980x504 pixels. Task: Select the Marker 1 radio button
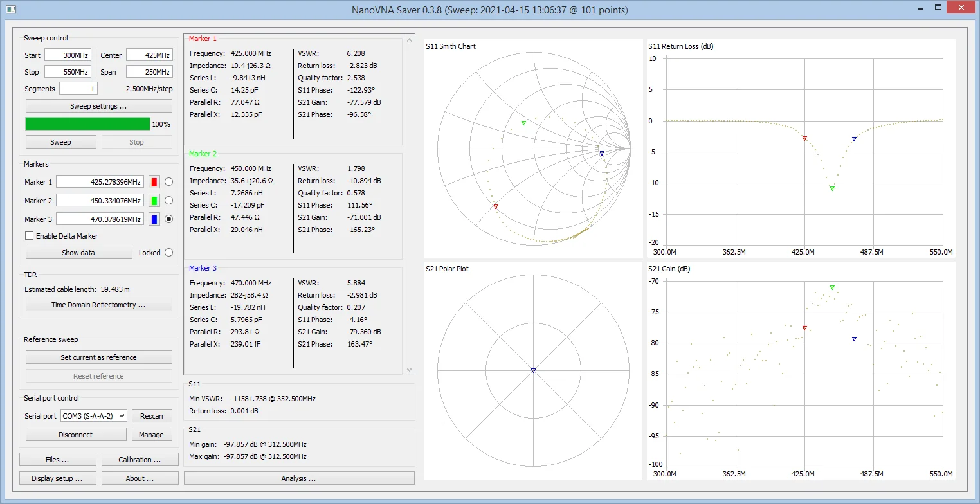[169, 182]
